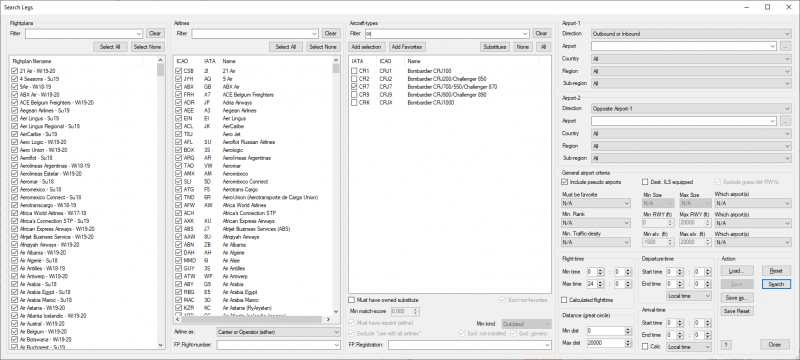800x360 pixels.
Task: Enable Dest. ILS equipped checkbox
Action: pyautogui.click(x=645, y=182)
